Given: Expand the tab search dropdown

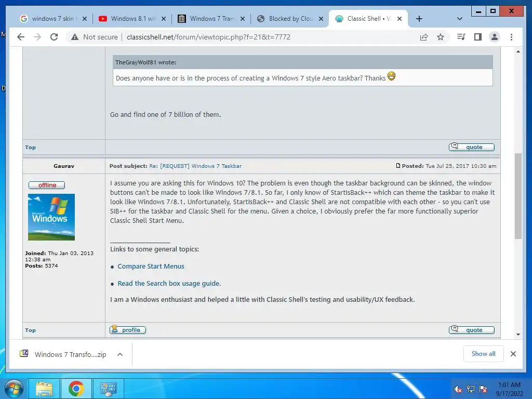Looking at the screenshot, I should click(459, 19).
